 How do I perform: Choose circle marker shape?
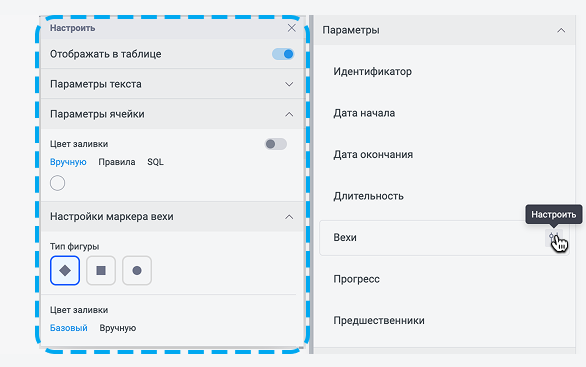(x=137, y=271)
